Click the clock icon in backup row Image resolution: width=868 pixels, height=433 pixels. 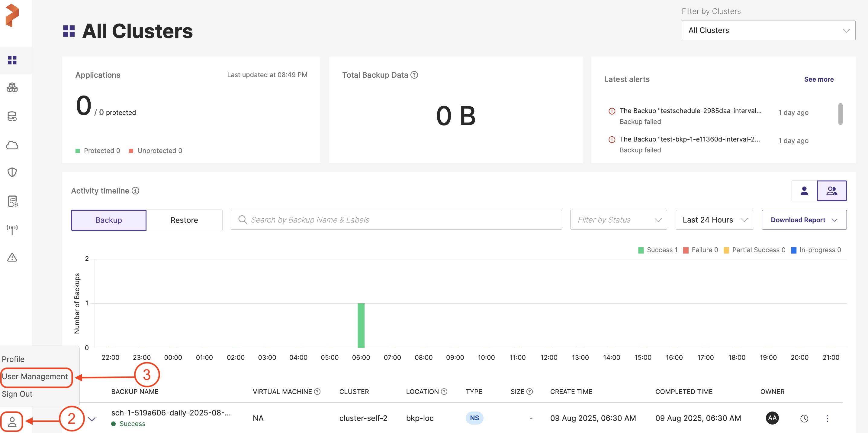804,418
